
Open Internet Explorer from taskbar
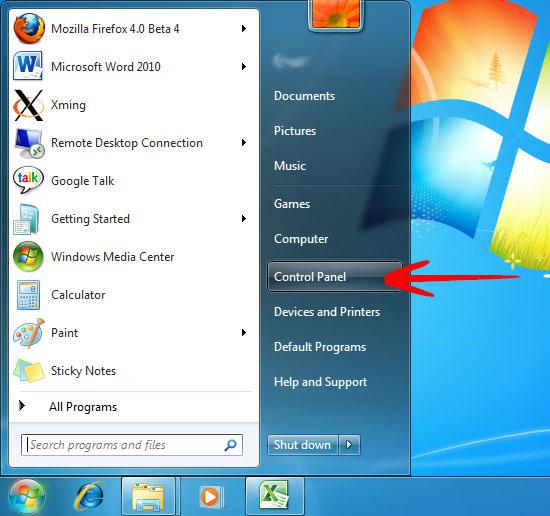click(x=89, y=496)
